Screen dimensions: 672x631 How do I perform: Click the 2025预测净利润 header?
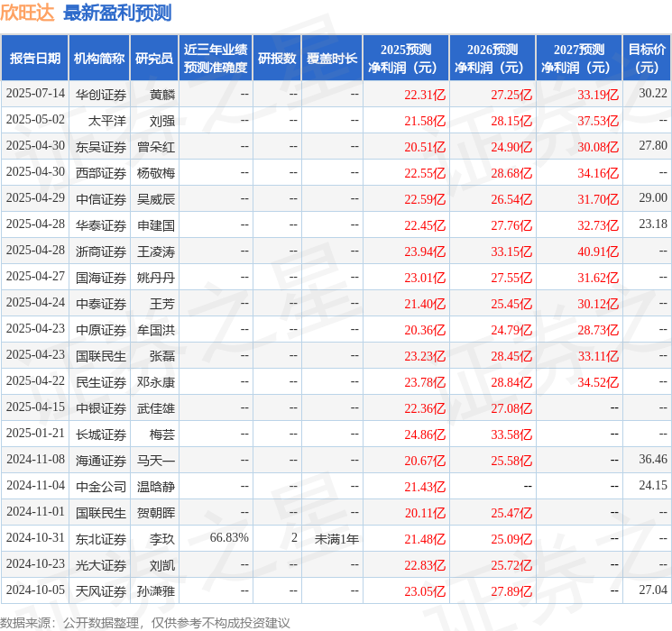[406, 59]
